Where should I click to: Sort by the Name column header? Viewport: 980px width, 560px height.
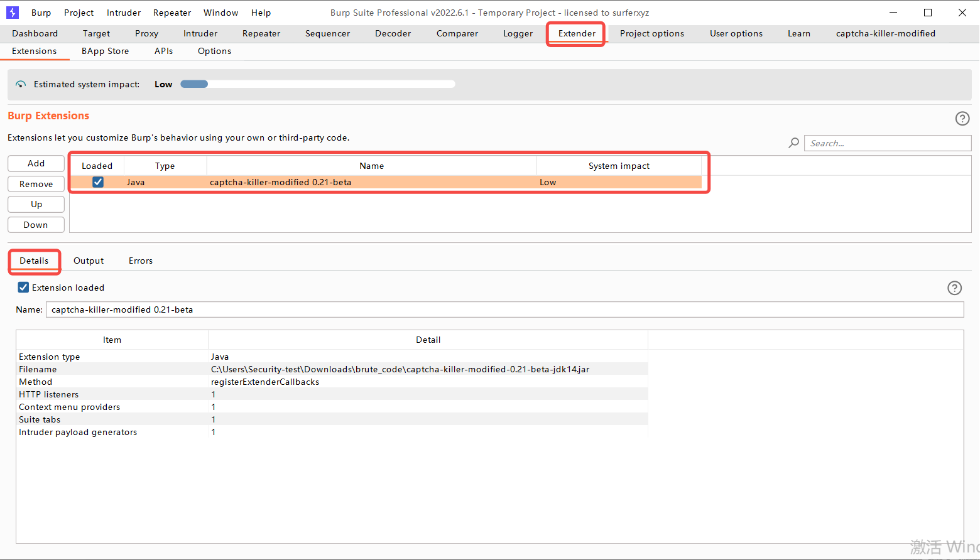[371, 166]
